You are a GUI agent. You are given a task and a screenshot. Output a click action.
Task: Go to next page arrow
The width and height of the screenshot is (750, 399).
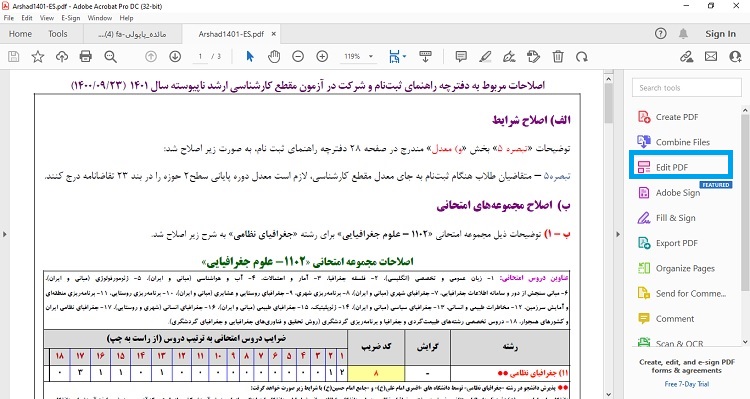175,56
